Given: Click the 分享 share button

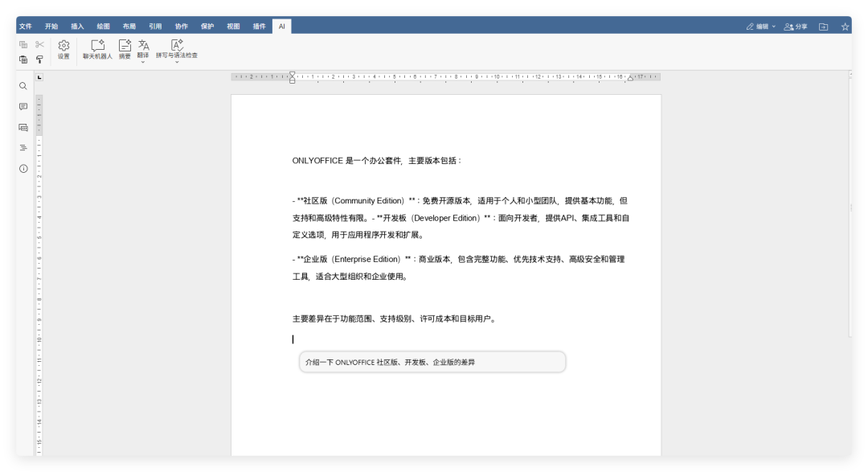Looking at the screenshot, I should [x=796, y=27].
